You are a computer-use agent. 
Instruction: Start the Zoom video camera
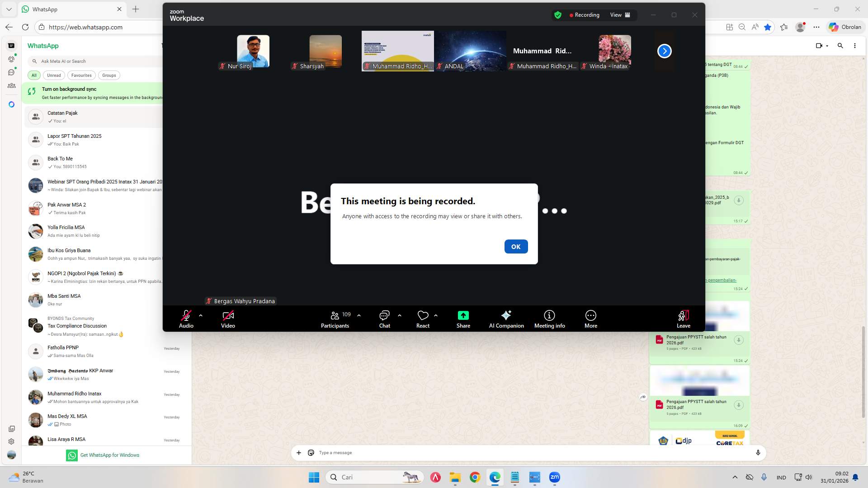pos(227,319)
